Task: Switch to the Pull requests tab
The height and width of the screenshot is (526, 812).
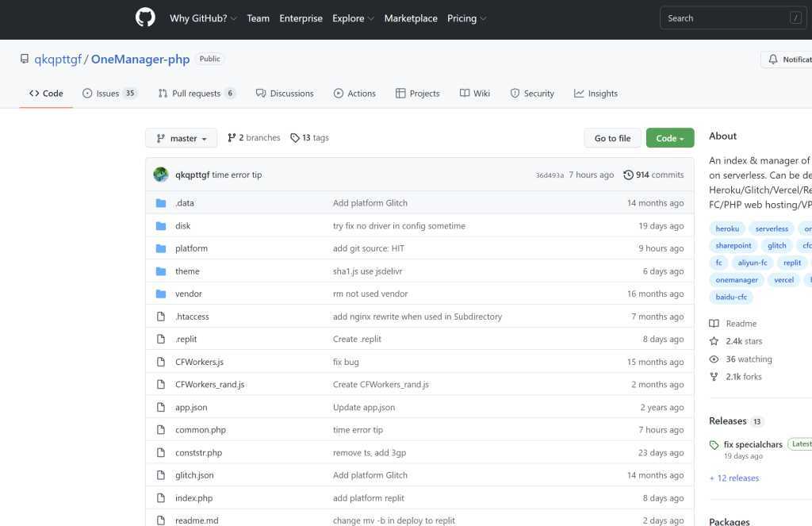Action: click(197, 94)
